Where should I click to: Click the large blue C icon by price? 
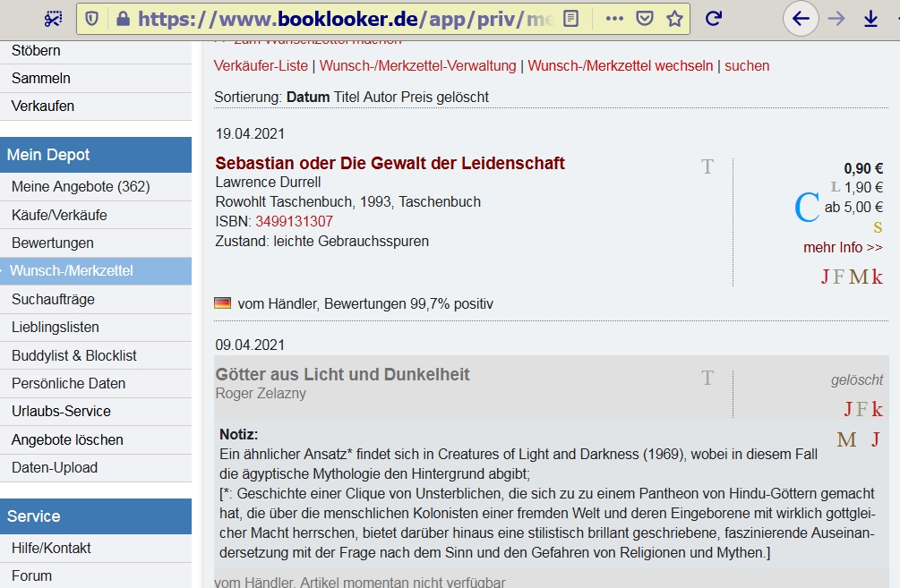point(807,207)
